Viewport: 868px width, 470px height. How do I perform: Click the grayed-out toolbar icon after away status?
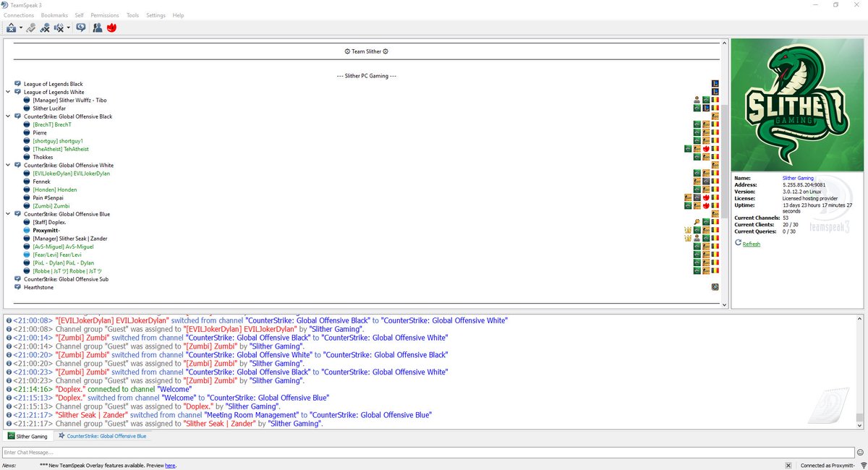click(x=32, y=27)
